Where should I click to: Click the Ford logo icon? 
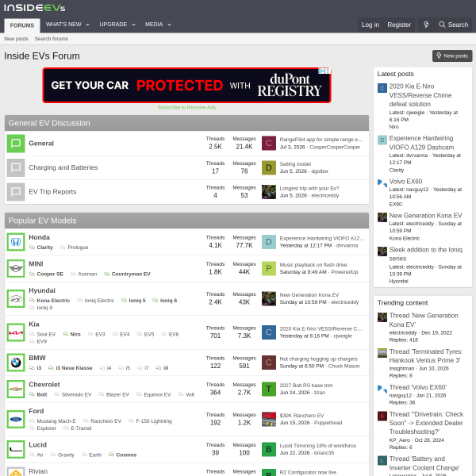coord(16,419)
